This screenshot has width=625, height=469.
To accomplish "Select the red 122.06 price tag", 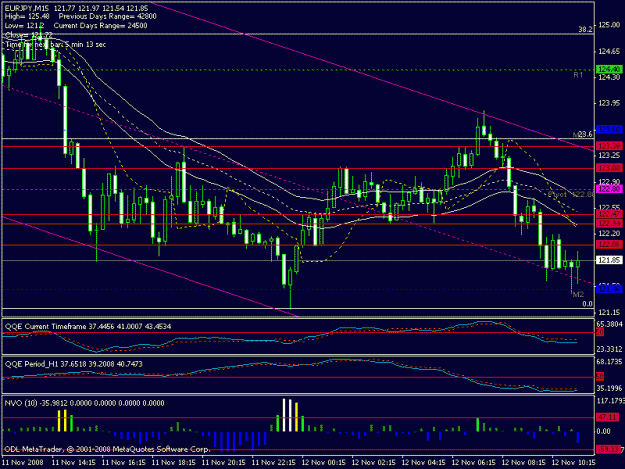I will pos(609,244).
